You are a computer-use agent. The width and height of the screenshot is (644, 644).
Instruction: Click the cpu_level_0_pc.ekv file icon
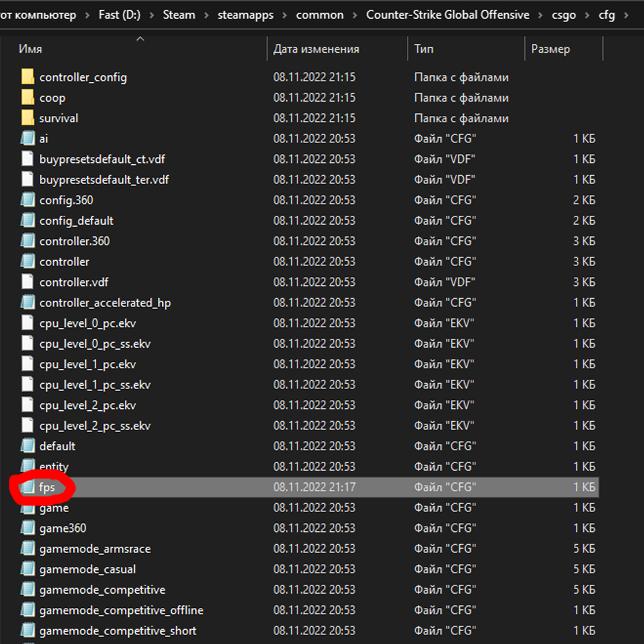point(28,323)
